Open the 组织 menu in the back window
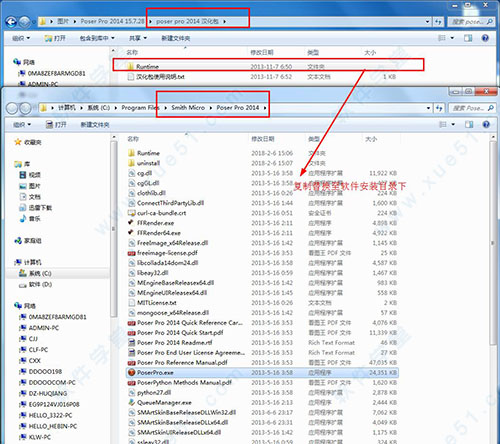The width and height of the screenshot is (500, 444). tap(21, 38)
